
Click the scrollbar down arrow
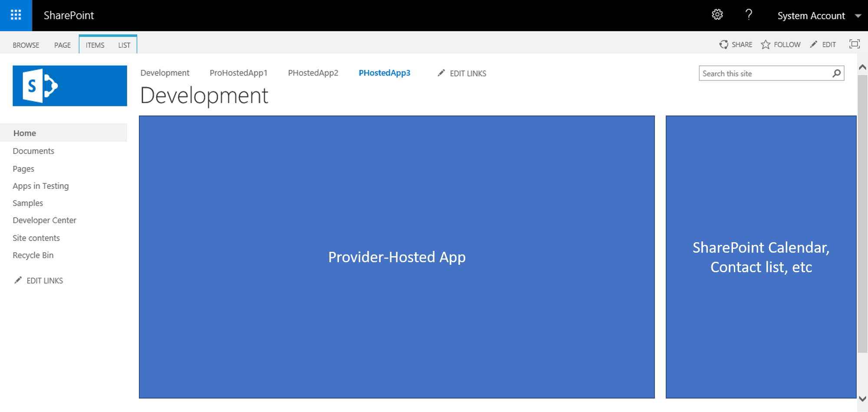click(862, 399)
